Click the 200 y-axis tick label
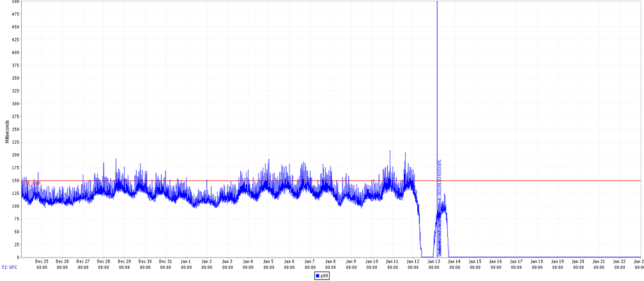644x281 pixels. 15,155
